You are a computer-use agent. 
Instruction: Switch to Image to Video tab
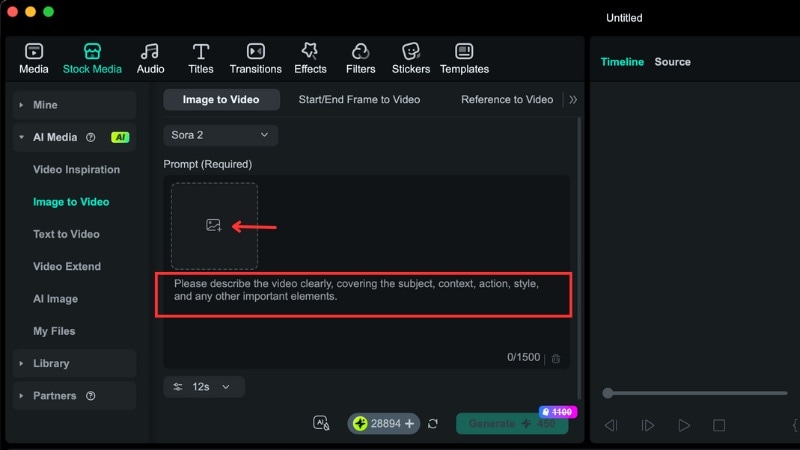click(221, 99)
